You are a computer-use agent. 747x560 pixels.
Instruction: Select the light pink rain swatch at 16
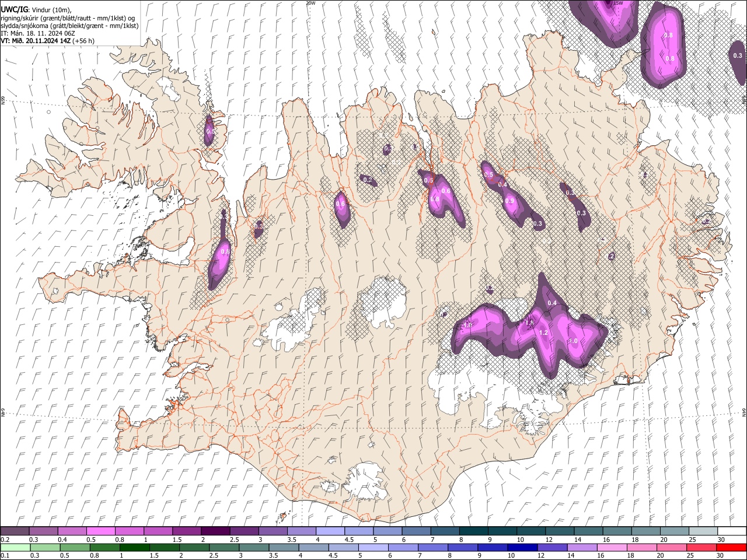611,547
